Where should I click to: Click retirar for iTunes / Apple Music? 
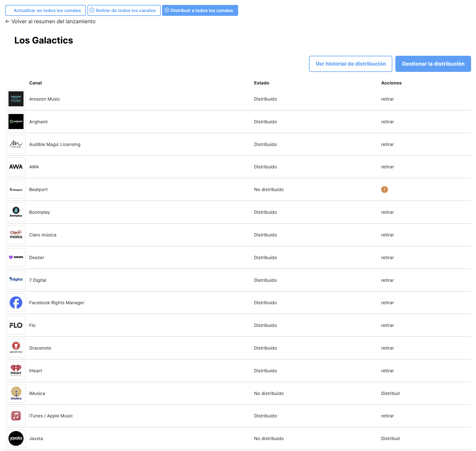tap(387, 416)
